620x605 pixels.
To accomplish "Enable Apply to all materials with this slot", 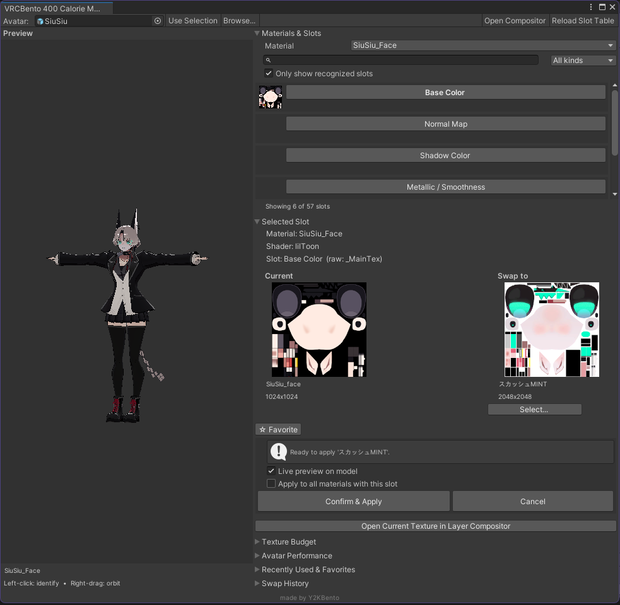I will click(271, 484).
